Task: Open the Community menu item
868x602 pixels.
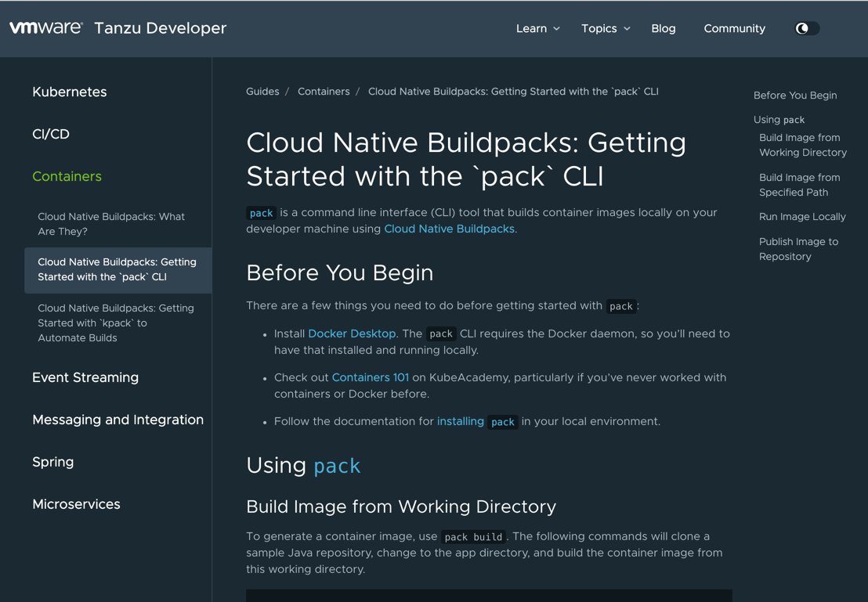Action: coord(735,28)
